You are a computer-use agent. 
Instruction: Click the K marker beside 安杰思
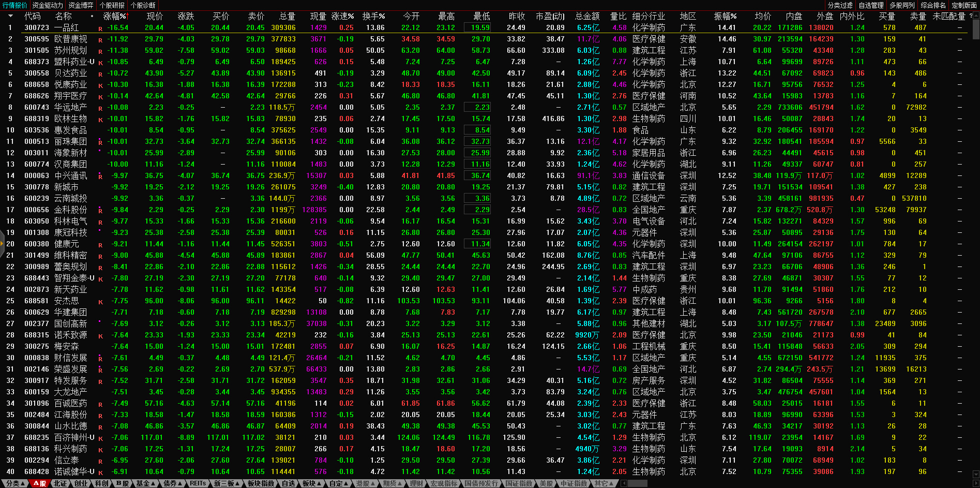[100, 302]
